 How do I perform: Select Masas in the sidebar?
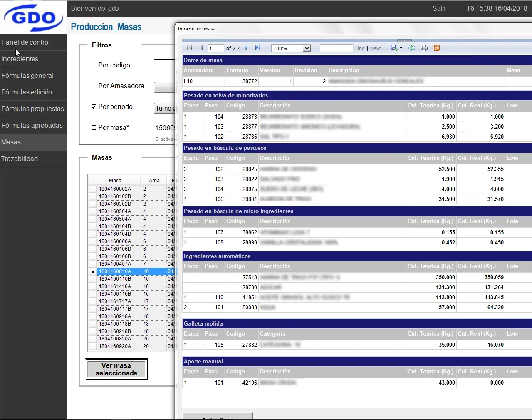click(x=33, y=142)
